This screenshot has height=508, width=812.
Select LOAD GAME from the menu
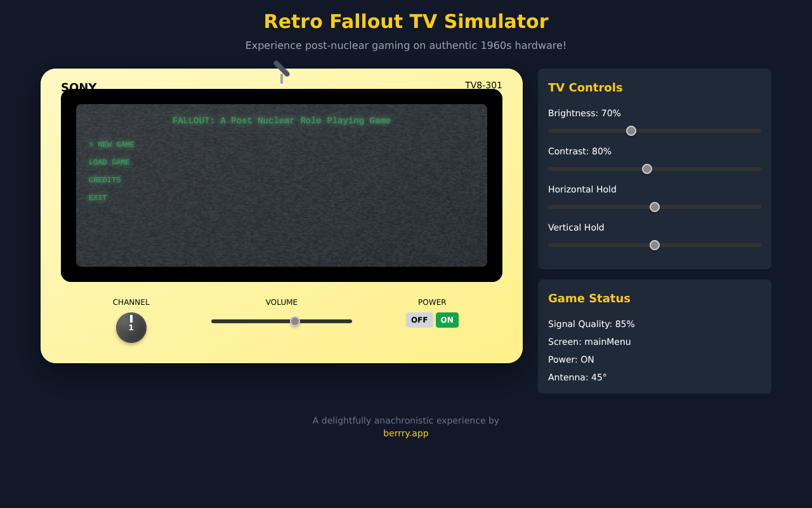click(x=109, y=162)
